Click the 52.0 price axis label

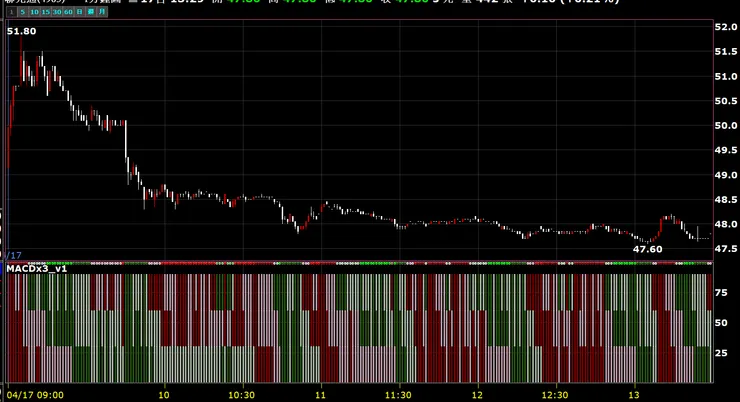coord(726,27)
